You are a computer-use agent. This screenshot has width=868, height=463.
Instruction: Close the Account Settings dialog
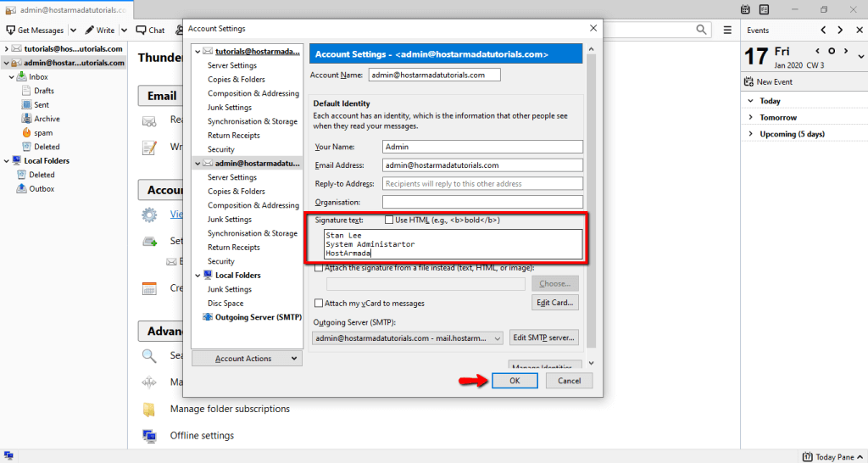(593, 28)
